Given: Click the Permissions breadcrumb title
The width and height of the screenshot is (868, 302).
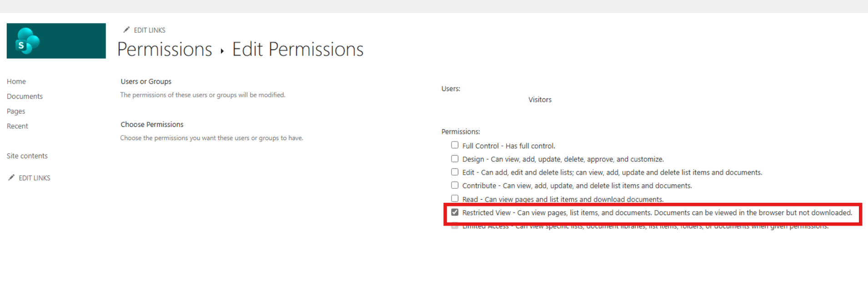Looking at the screenshot, I should pos(165,49).
